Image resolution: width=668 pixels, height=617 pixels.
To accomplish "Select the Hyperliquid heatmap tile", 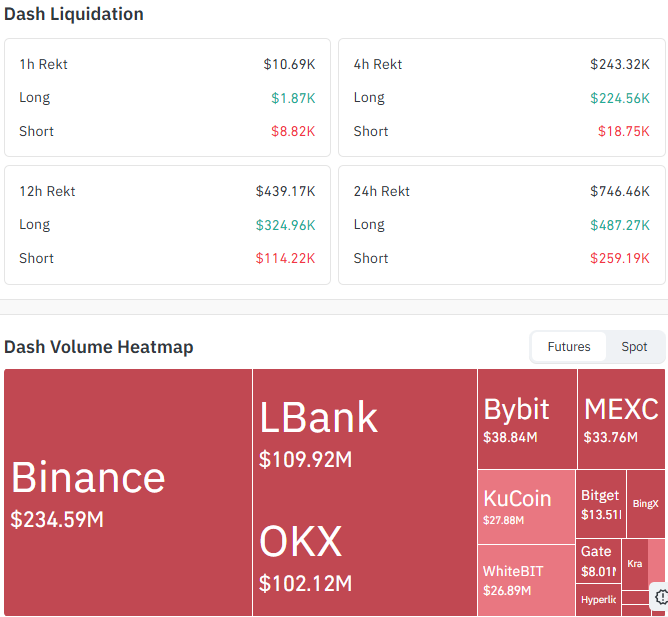I will [x=598, y=600].
